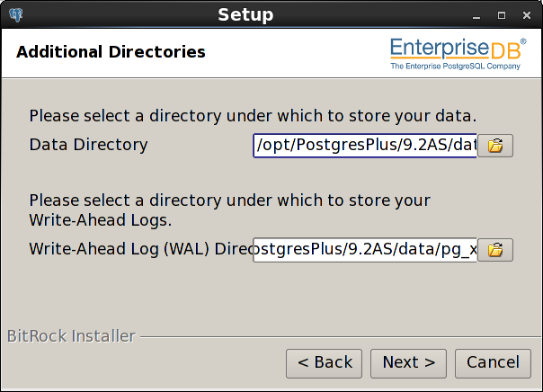Minimize the Setup window
This screenshot has height=392, width=543.
point(476,15)
